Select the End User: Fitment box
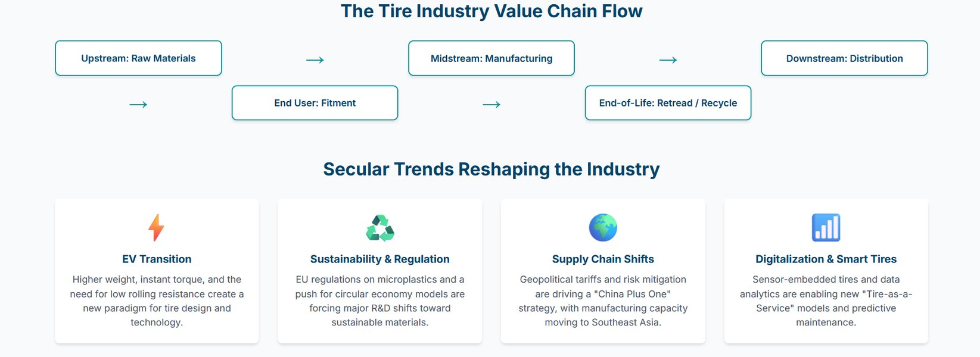The width and height of the screenshot is (980, 357). 315,103
